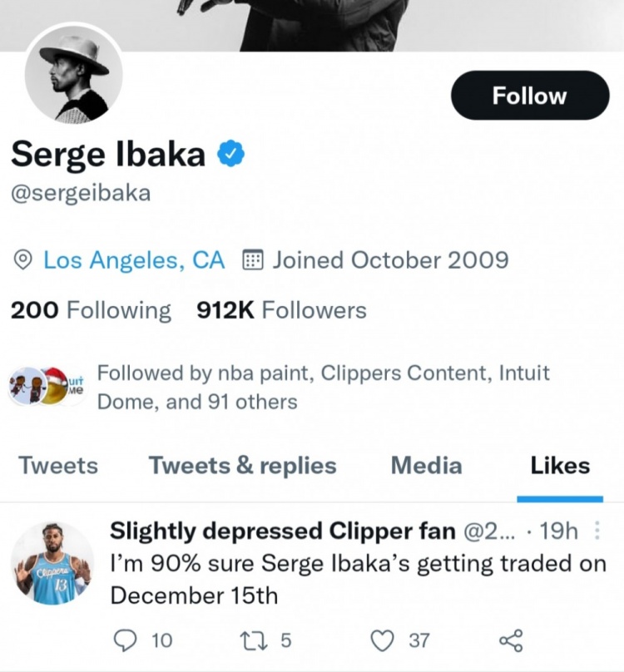The image size is (624, 672).
Task: Switch to the Tweets tab
Action: pos(58,466)
